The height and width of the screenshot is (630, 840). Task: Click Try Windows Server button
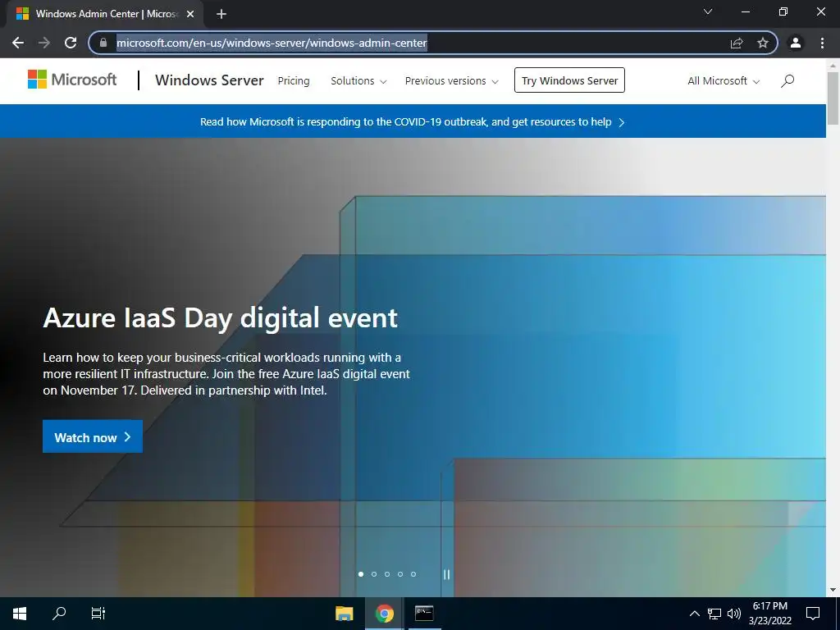pos(569,80)
